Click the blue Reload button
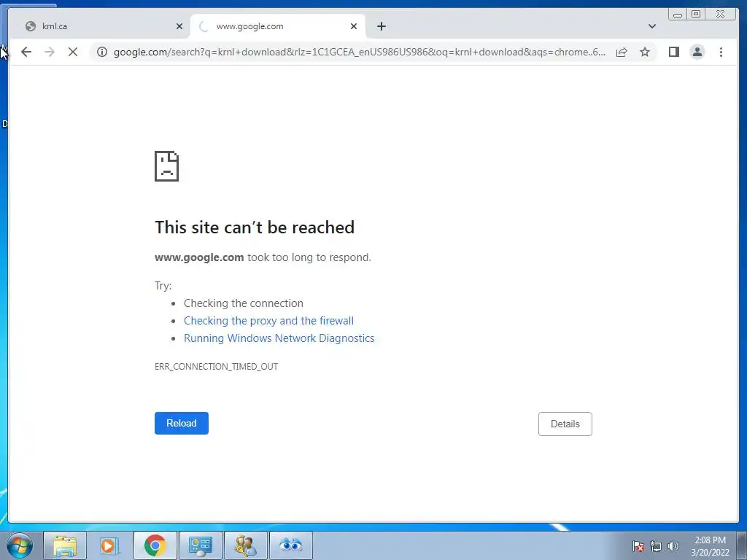The width and height of the screenshot is (747, 560). click(x=182, y=423)
